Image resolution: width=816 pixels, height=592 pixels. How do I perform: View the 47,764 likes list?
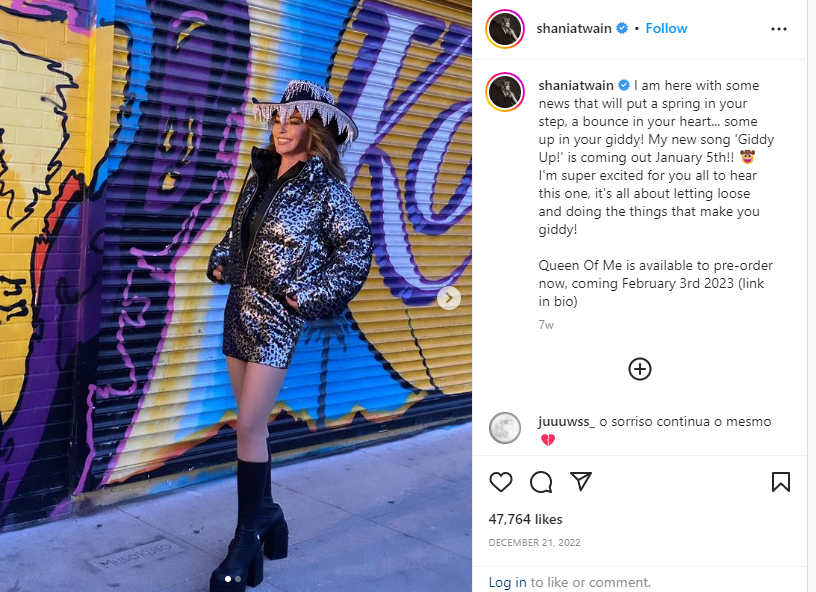coord(525,519)
